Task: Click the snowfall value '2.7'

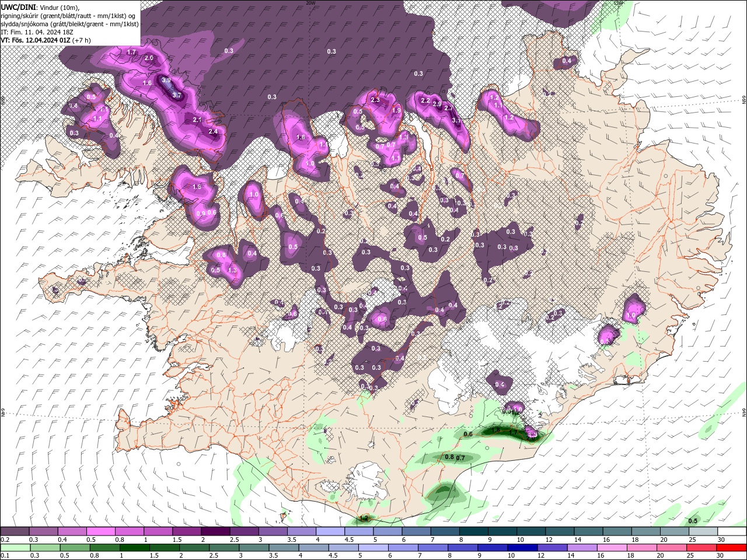Action: [449, 108]
